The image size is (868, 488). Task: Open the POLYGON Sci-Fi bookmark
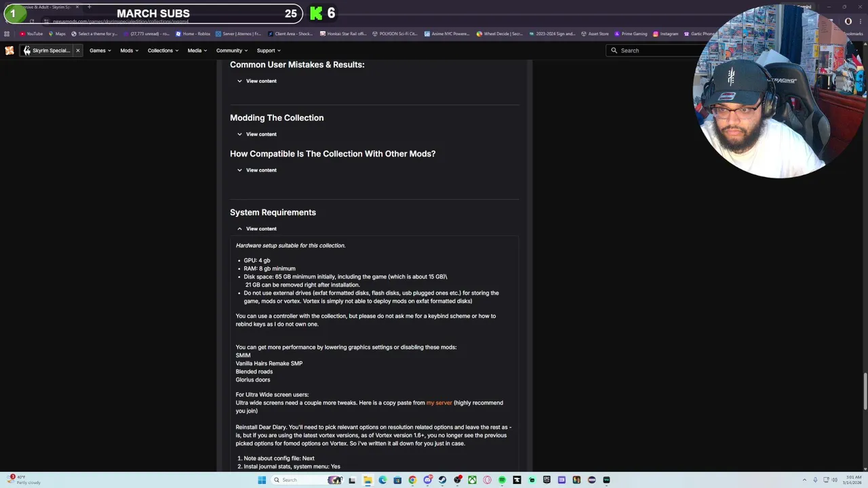pyautogui.click(x=395, y=33)
